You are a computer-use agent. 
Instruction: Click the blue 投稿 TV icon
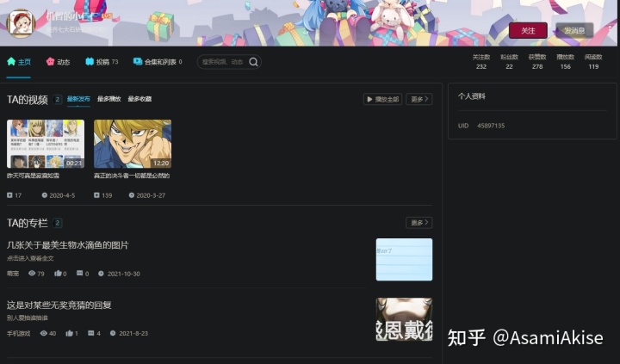pos(90,62)
